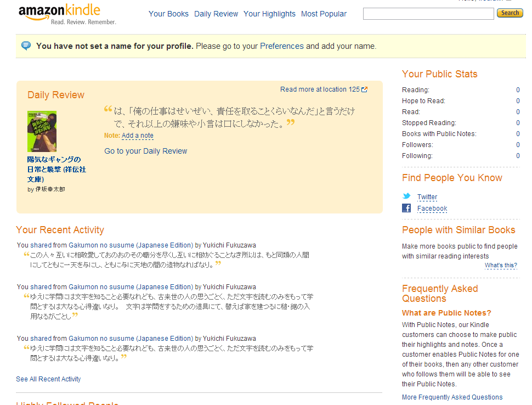Screen dimensions: 532x405
Task: Click 'shared' in the second recent activity entry
Action: pyautogui.click(x=41, y=287)
